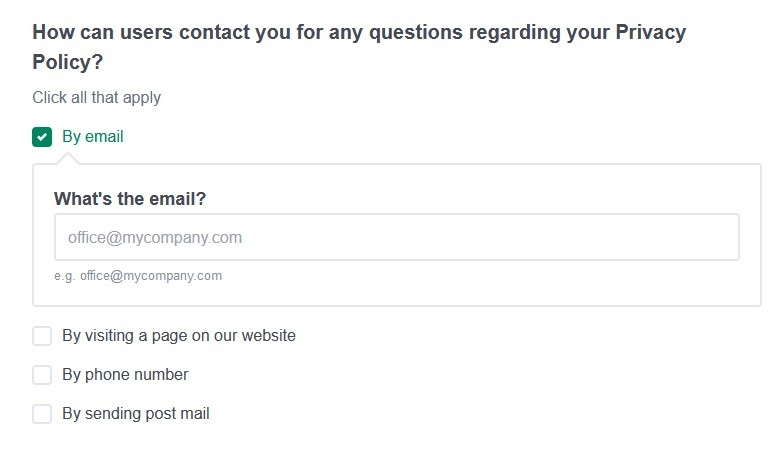Tick the "By visiting a page on our website" checkbox
The width and height of the screenshot is (780, 455).
42,336
